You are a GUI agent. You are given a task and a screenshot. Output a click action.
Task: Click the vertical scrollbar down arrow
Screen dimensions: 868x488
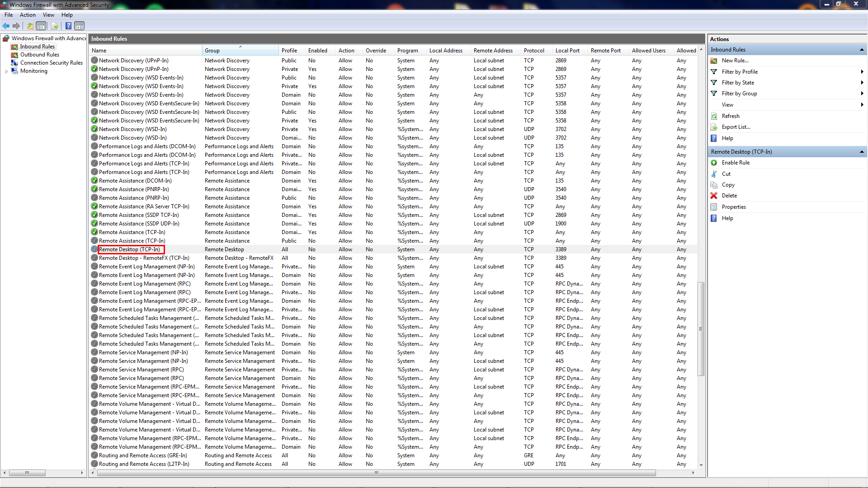pyautogui.click(x=701, y=465)
